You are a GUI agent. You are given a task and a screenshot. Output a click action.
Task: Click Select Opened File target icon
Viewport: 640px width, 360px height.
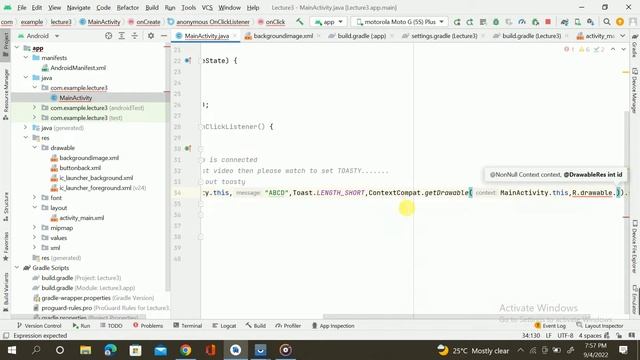pos(109,36)
